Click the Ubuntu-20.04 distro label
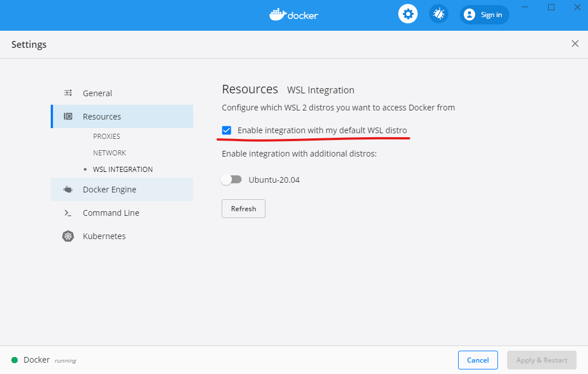This screenshot has height=374, width=588. (274, 180)
